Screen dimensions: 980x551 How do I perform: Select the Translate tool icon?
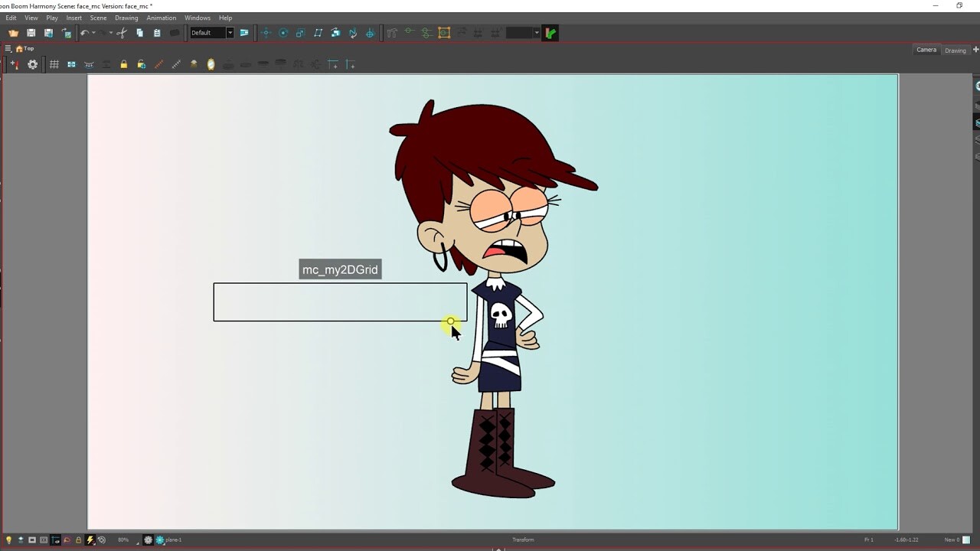tap(266, 33)
